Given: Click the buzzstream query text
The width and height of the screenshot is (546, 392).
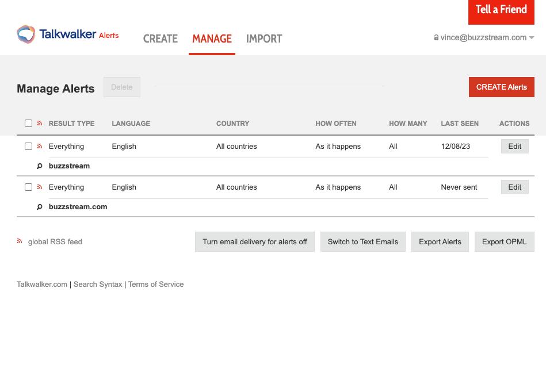Looking at the screenshot, I should pyautogui.click(x=69, y=166).
